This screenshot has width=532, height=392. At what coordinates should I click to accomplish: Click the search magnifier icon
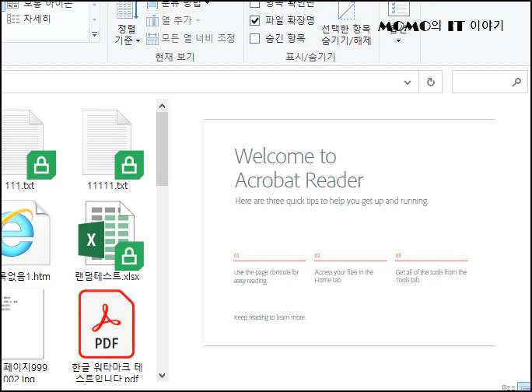[x=516, y=82]
